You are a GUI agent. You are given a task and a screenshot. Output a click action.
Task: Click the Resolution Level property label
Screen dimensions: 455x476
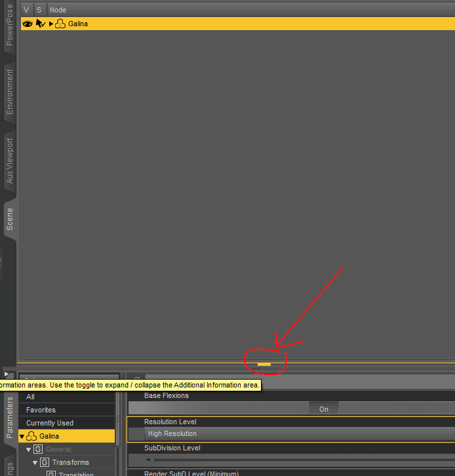click(x=170, y=422)
